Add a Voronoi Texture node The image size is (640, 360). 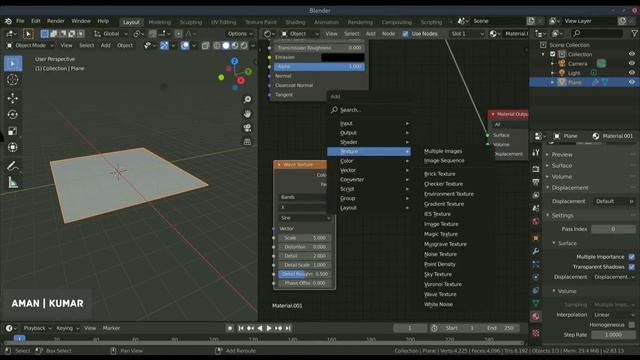point(443,284)
